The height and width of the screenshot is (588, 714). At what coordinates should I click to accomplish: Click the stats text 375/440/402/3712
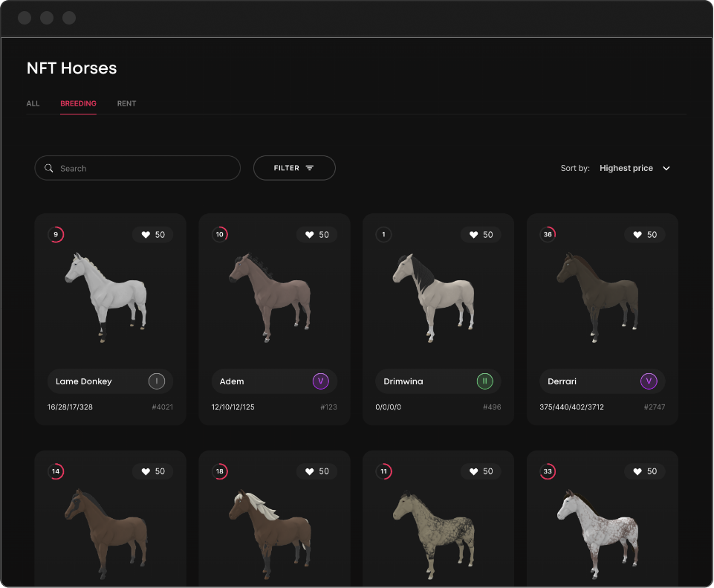(572, 407)
